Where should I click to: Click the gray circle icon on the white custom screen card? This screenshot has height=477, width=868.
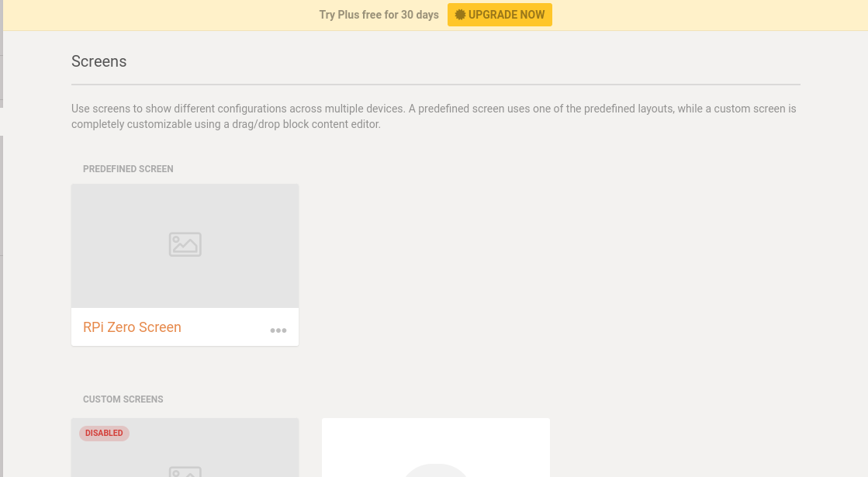tap(436, 470)
